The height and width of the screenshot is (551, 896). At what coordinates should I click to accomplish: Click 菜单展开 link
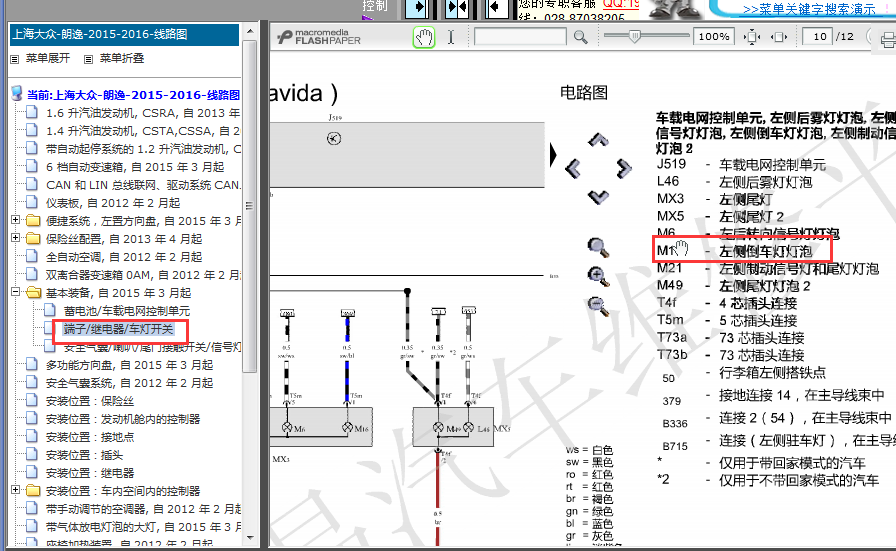click(x=48, y=58)
